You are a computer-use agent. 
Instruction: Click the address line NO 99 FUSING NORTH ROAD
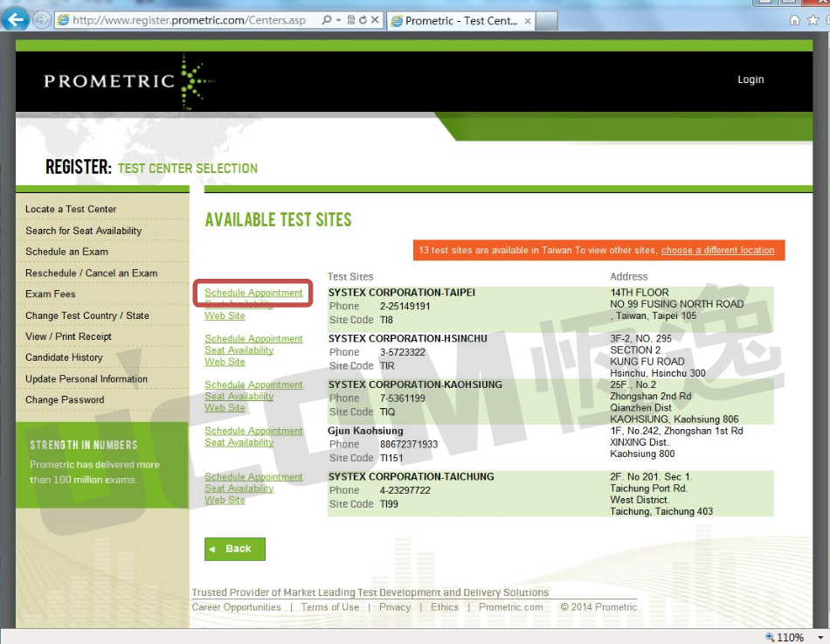[677, 304]
